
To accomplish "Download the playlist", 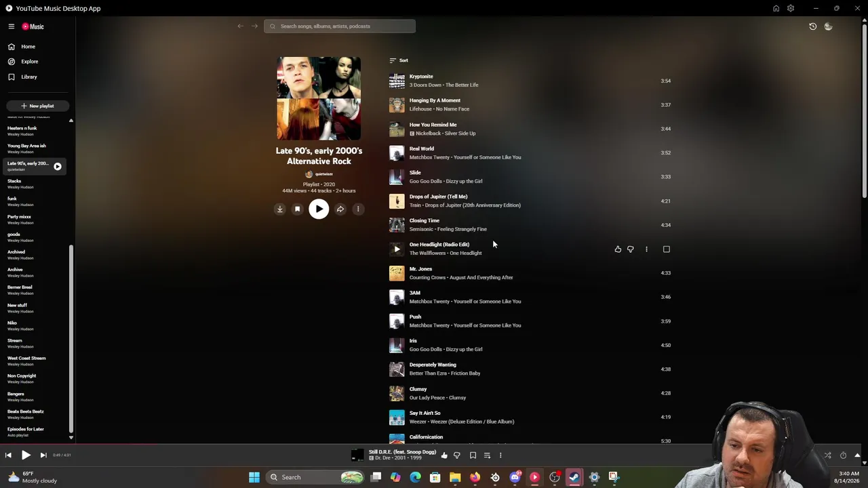I will [x=279, y=209].
